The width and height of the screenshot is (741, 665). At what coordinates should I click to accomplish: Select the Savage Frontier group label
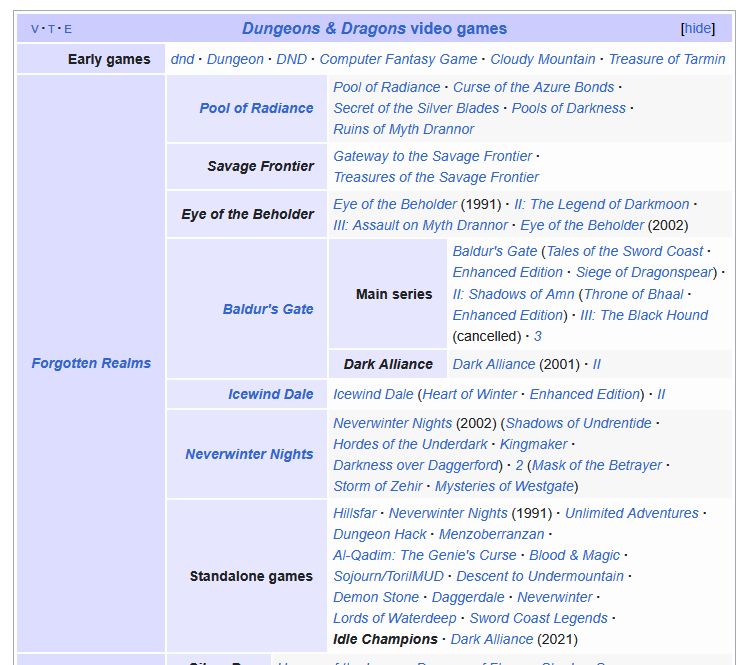[260, 166]
